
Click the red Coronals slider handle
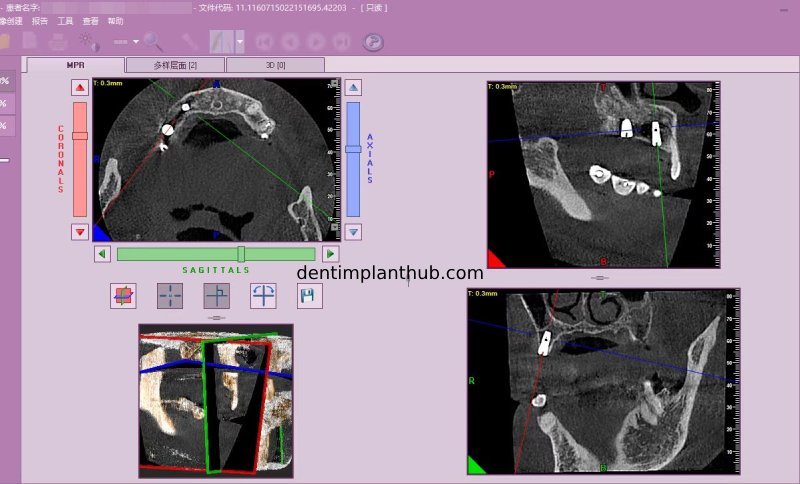click(80, 136)
